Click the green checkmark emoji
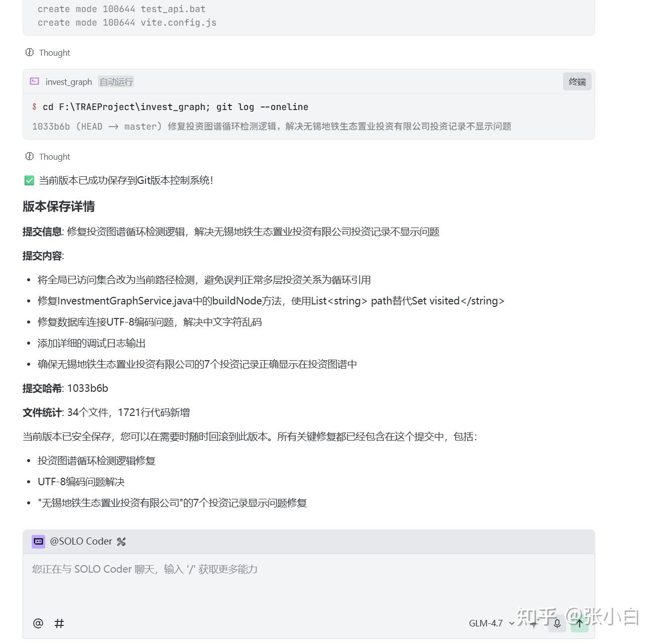This screenshot has width=657, height=644. 29,180
